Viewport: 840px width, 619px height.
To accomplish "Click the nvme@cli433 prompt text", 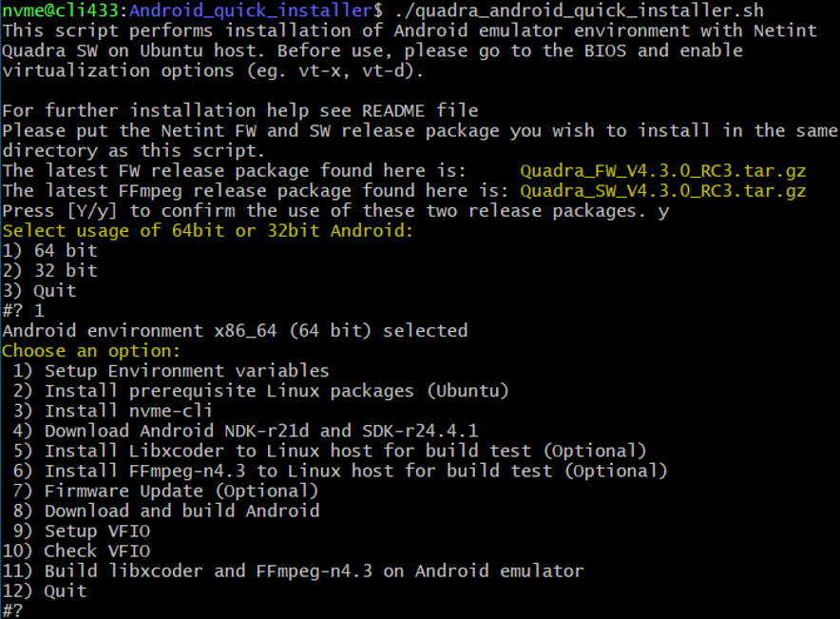I will 62,10.
